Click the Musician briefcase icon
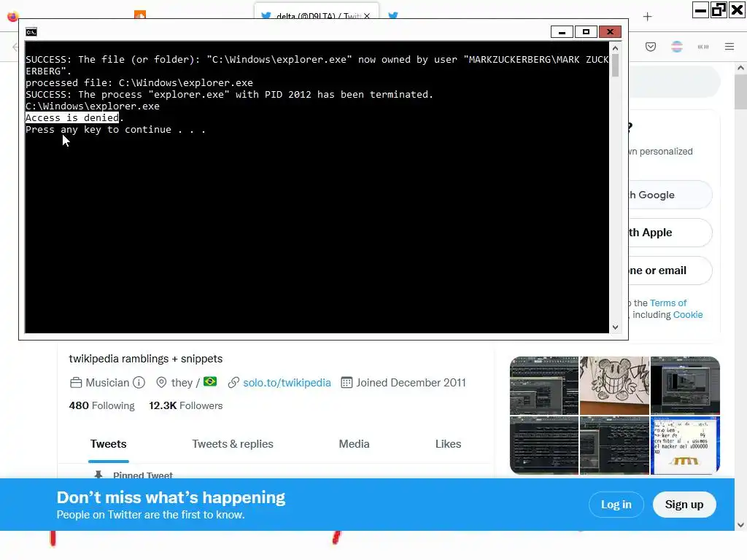747x560 pixels. coord(76,383)
